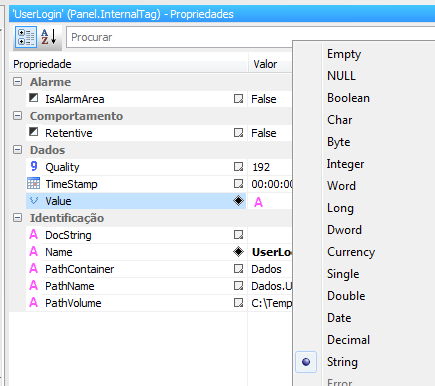The width and height of the screenshot is (435, 386).
Task: Choose Boolean from the type menu
Action: click(348, 98)
